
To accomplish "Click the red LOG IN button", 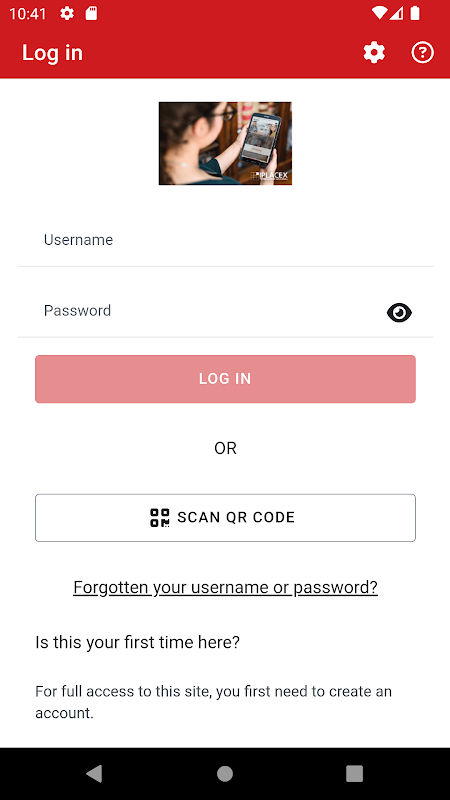I will pyautogui.click(x=225, y=379).
